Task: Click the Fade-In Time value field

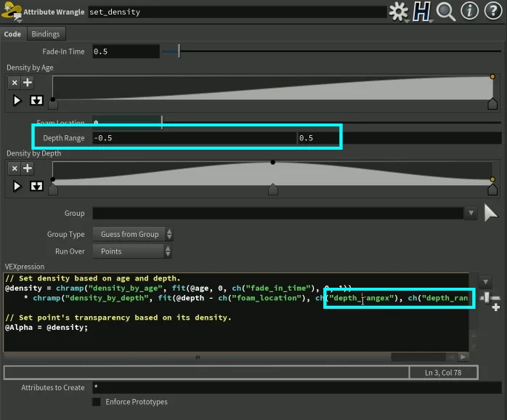Action: [126, 52]
